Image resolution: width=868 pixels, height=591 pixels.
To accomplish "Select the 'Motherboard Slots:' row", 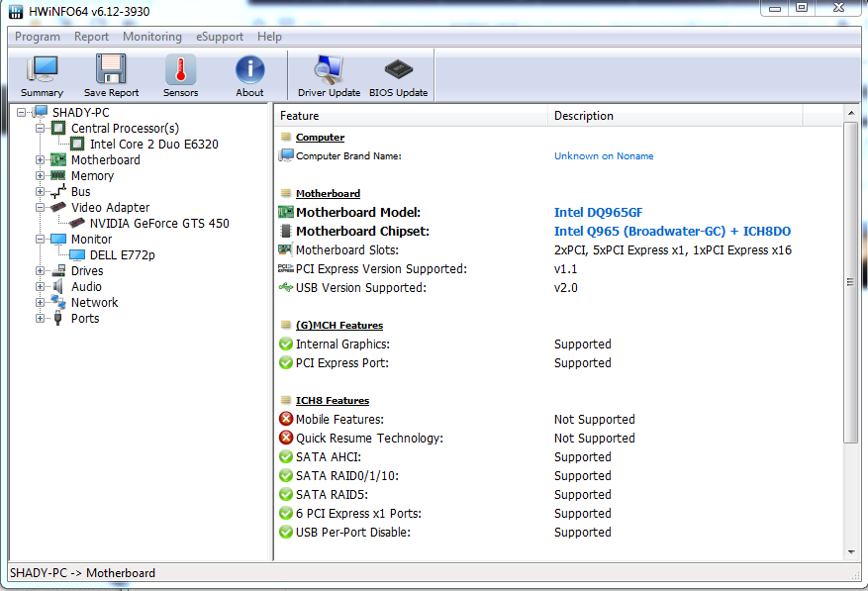I will pos(559,249).
